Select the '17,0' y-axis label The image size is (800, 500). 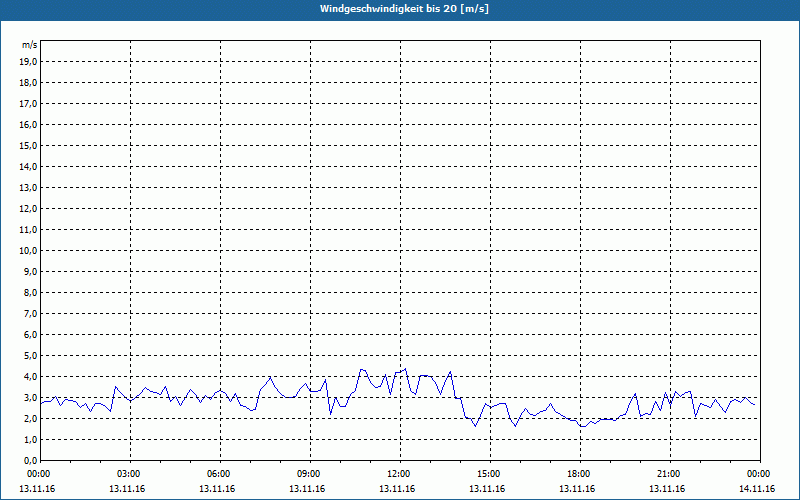pyautogui.click(x=28, y=104)
